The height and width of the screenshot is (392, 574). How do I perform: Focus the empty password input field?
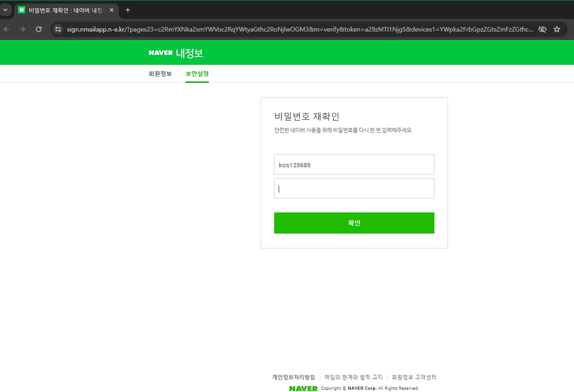pos(354,188)
